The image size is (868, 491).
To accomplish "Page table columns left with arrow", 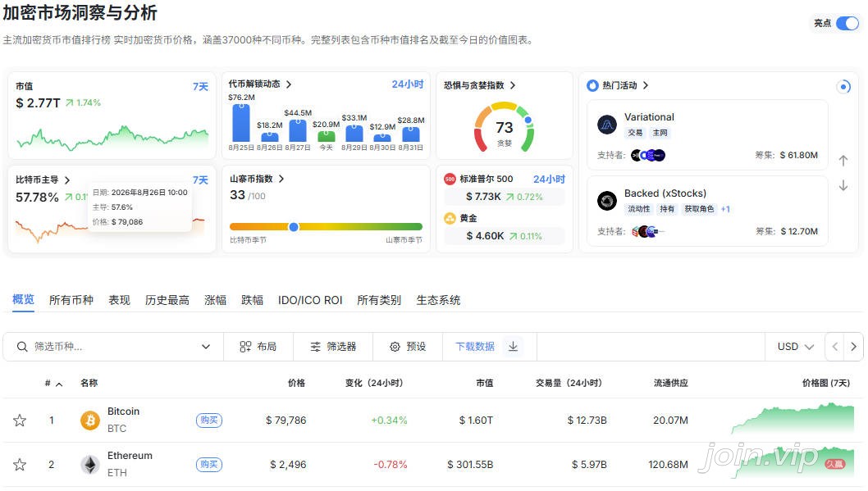I will tap(835, 347).
